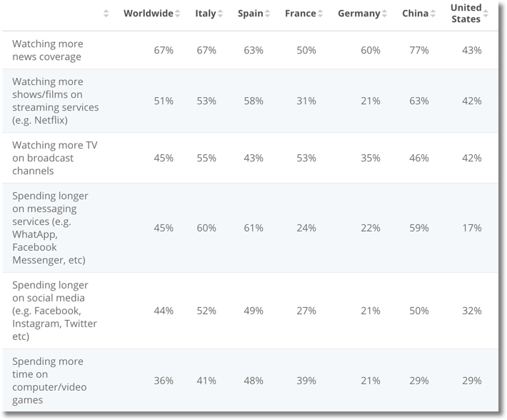Sort by Spain column arrow icon
The height and width of the screenshot is (420, 507).
tap(267, 14)
